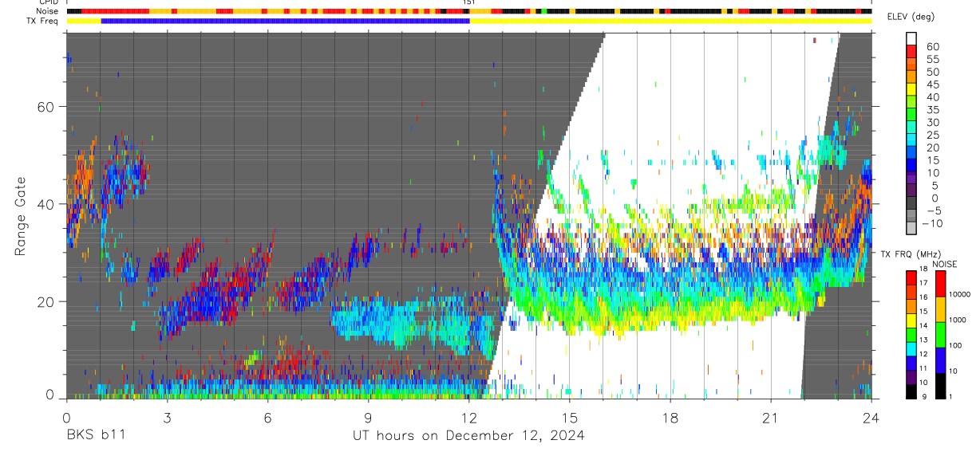980x452 pixels.
Task: Click x-axis tick label 18
Action: tap(670, 418)
